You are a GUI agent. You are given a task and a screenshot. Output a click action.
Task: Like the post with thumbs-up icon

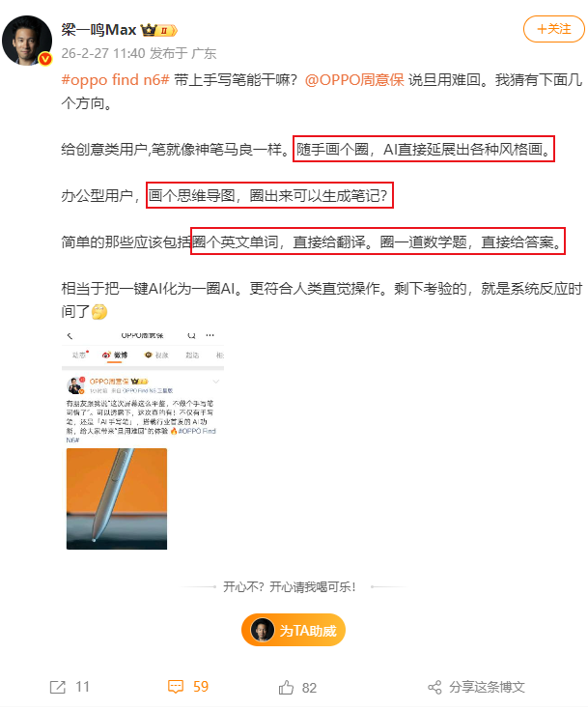(x=286, y=688)
